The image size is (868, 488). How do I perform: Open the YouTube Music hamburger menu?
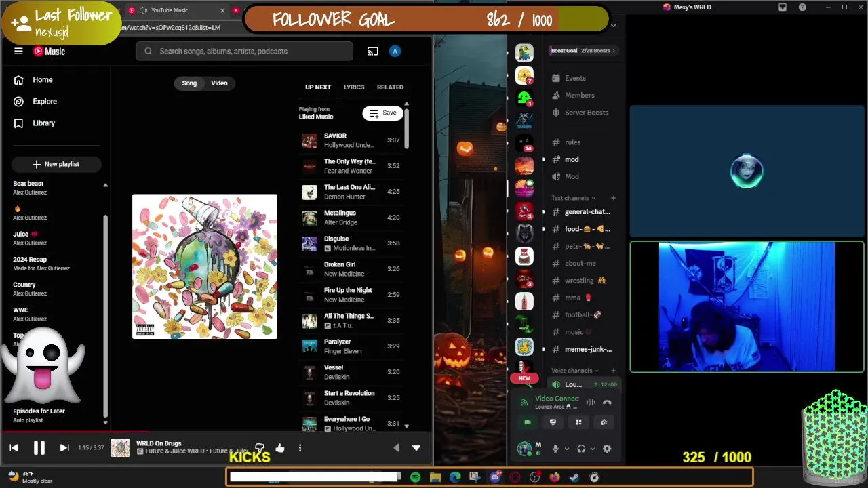[18, 52]
